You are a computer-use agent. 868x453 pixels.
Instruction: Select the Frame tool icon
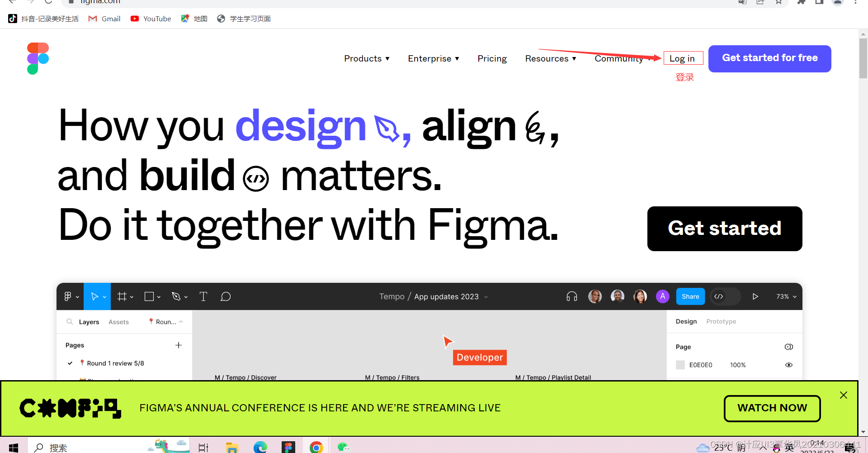tap(122, 296)
